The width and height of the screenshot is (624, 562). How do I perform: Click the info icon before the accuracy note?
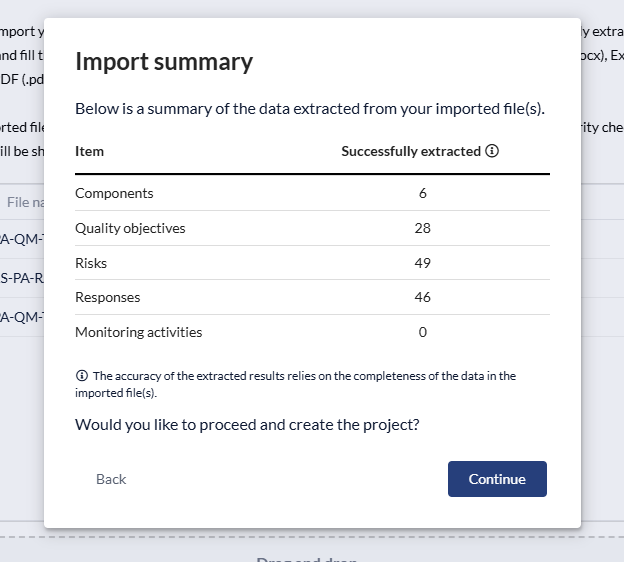point(82,376)
